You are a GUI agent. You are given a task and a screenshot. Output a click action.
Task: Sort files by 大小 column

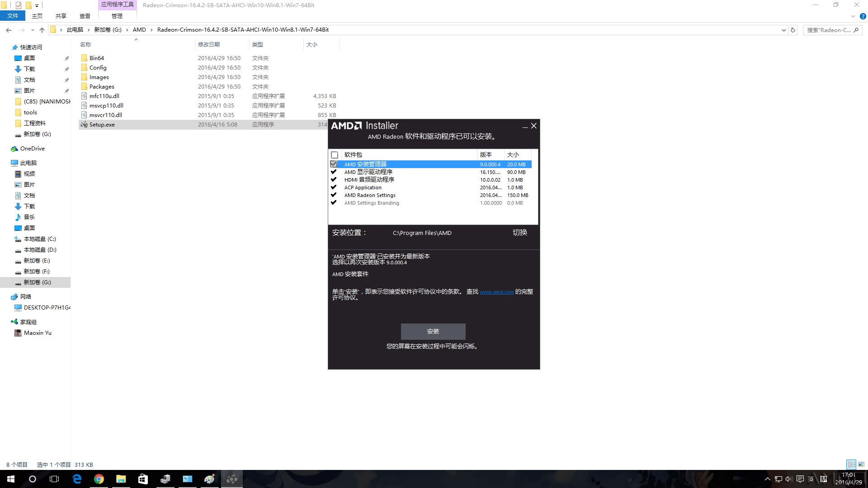pos(312,44)
